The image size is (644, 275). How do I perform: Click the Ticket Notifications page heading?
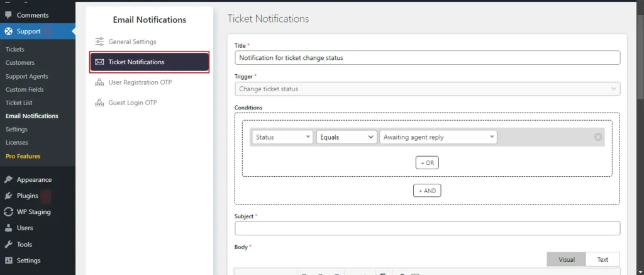[x=268, y=19]
